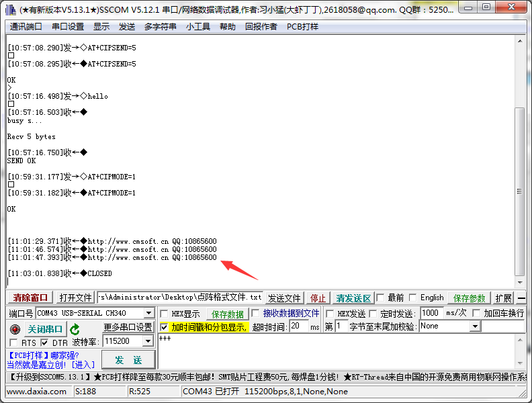Open the PCB打样 menu

[303, 26]
